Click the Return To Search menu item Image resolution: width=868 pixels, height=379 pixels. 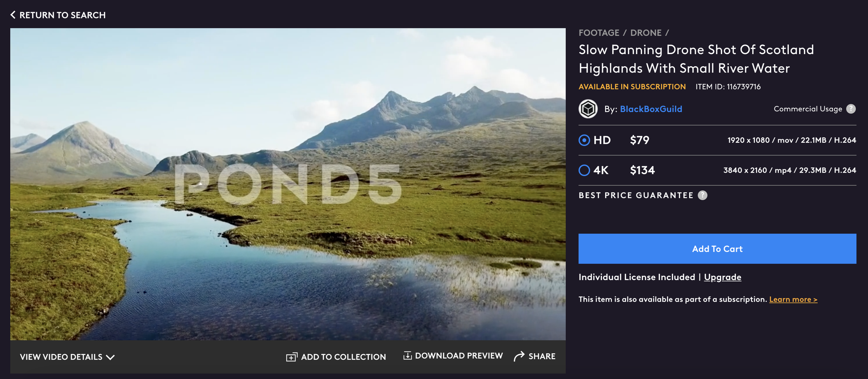click(63, 15)
